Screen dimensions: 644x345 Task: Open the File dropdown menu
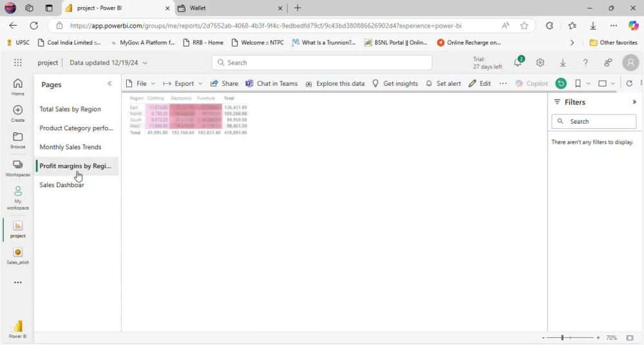point(140,83)
